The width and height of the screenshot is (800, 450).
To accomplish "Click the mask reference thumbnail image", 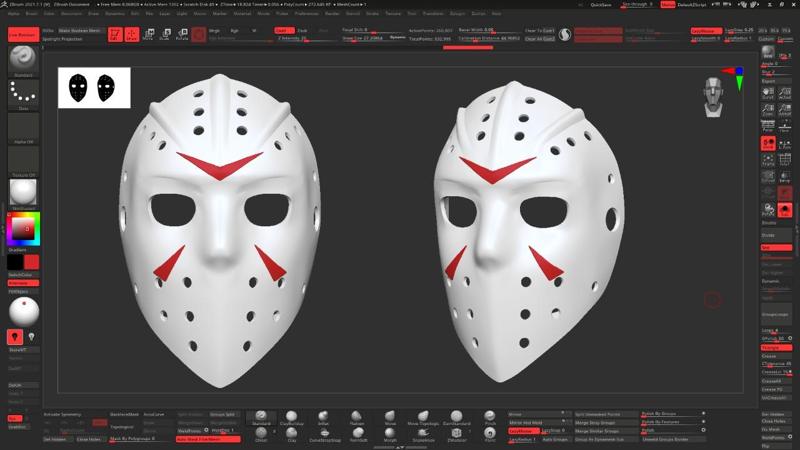I will [x=94, y=88].
